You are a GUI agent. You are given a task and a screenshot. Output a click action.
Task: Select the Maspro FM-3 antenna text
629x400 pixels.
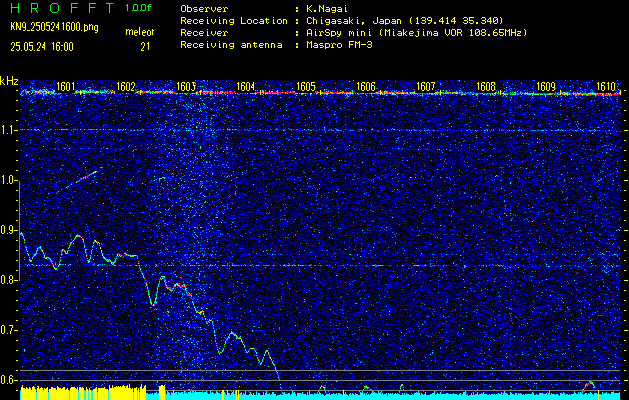(339, 45)
